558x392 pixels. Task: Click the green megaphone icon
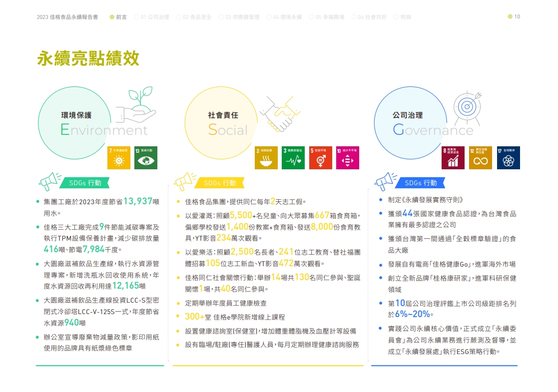click(x=50, y=181)
